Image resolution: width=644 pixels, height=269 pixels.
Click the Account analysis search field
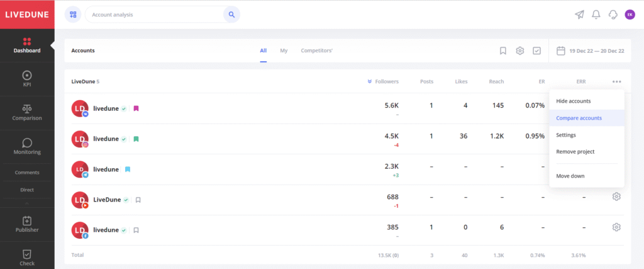click(154, 14)
